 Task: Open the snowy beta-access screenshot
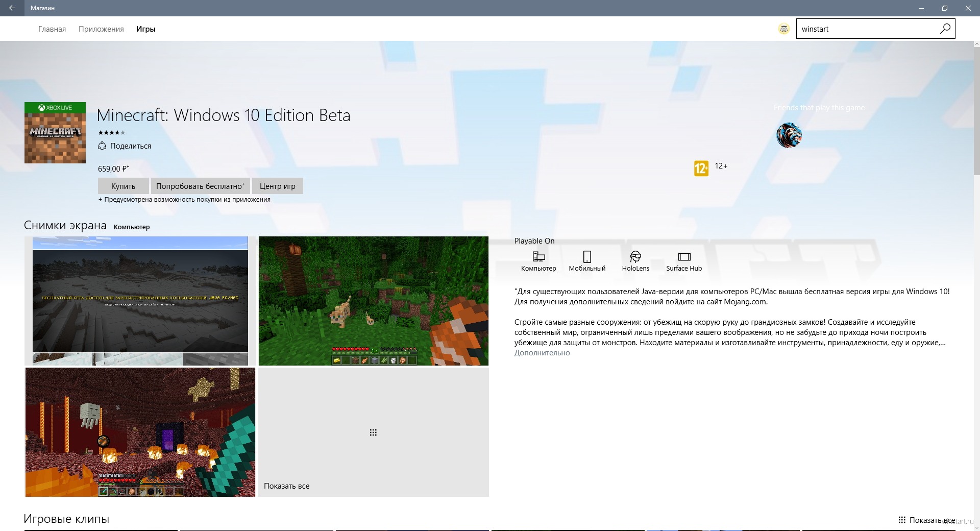tap(140, 301)
